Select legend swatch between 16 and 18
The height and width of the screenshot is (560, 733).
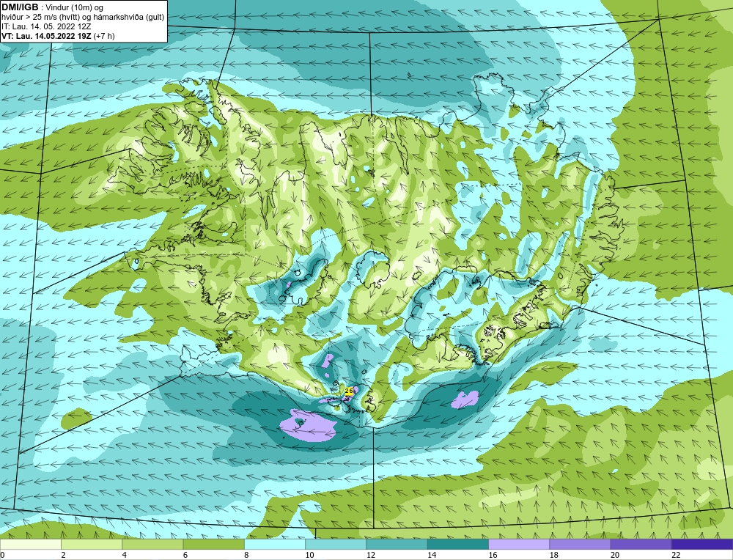coord(519,544)
